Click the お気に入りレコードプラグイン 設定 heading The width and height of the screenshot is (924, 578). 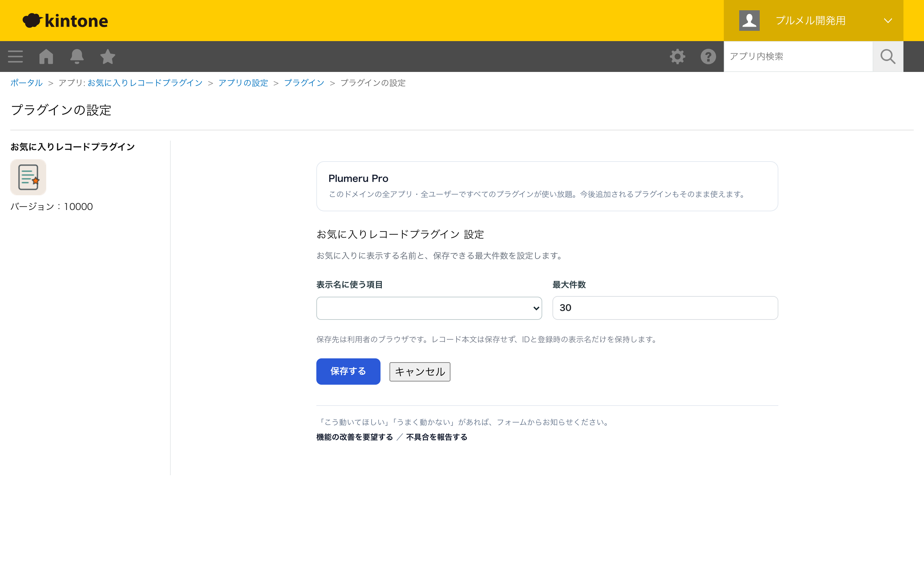click(400, 234)
